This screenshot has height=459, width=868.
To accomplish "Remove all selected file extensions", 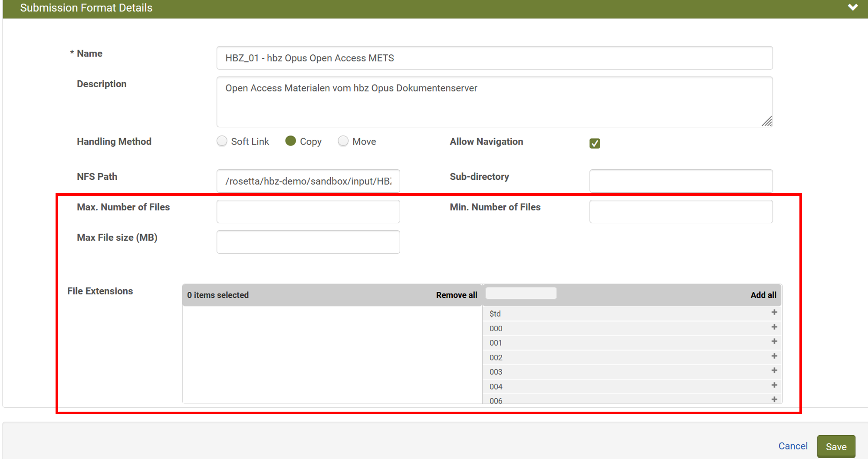I will 457,295.
